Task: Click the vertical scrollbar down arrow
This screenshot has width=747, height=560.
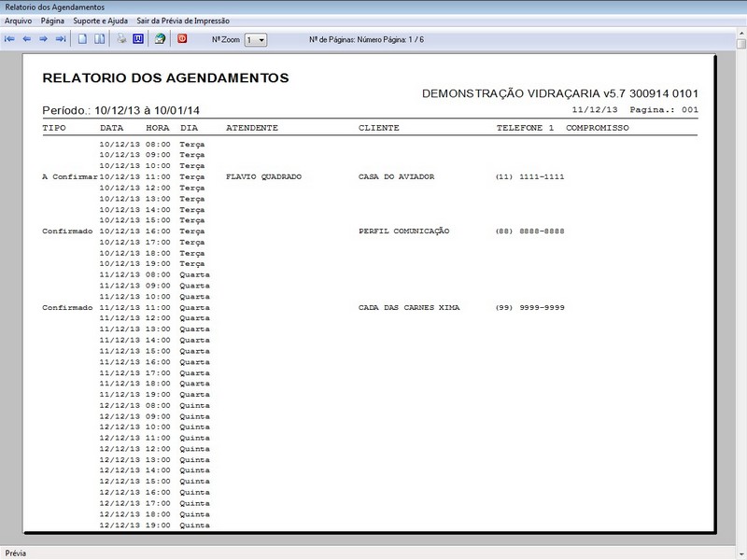Action: tap(740, 538)
